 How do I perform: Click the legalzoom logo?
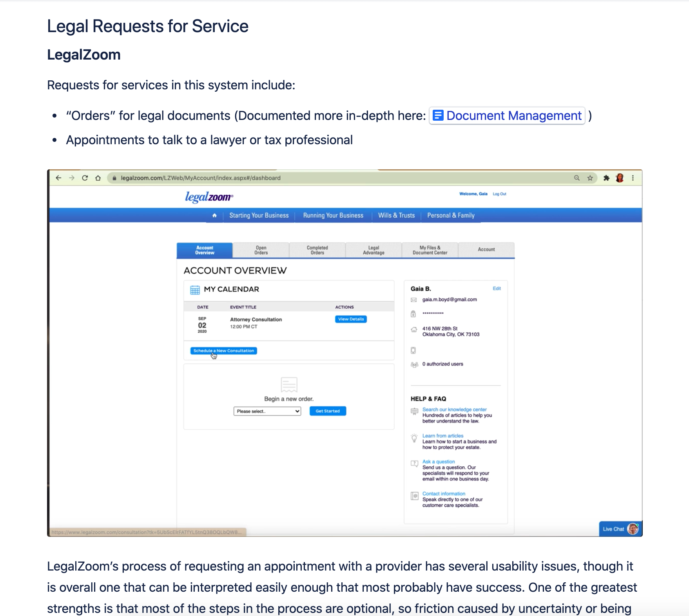pyautogui.click(x=209, y=197)
